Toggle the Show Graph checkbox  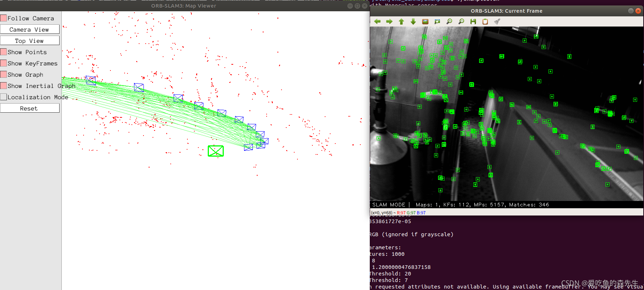pyautogui.click(x=4, y=74)
